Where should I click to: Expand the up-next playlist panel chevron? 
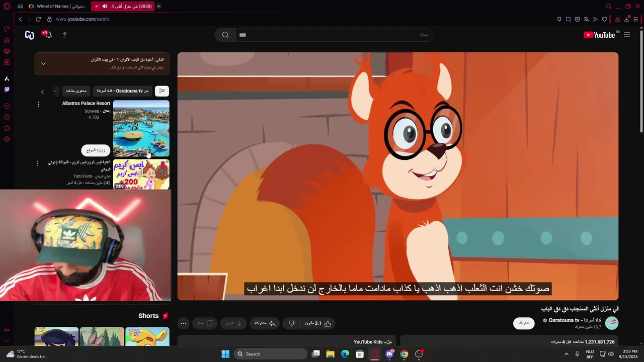[43, 63]
